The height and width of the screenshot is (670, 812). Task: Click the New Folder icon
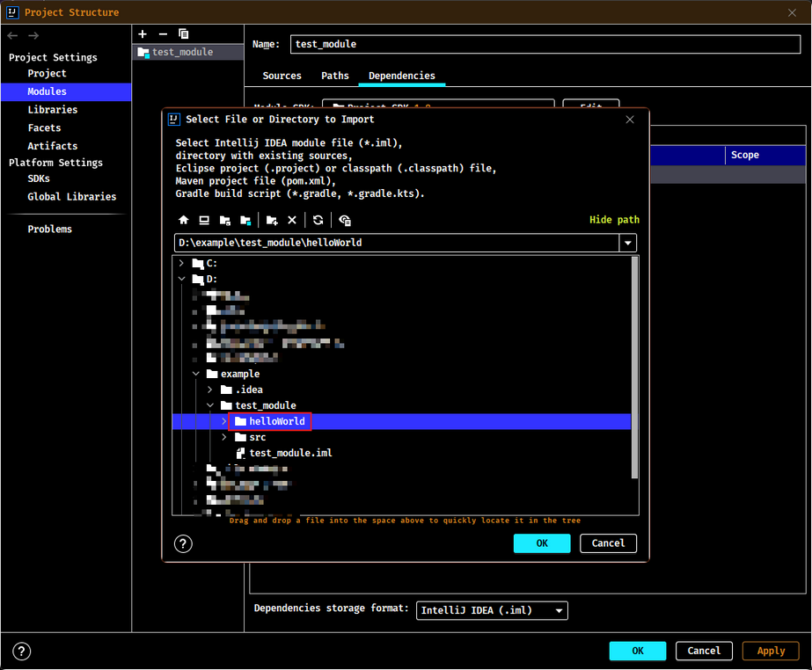[x=272, y=220]
